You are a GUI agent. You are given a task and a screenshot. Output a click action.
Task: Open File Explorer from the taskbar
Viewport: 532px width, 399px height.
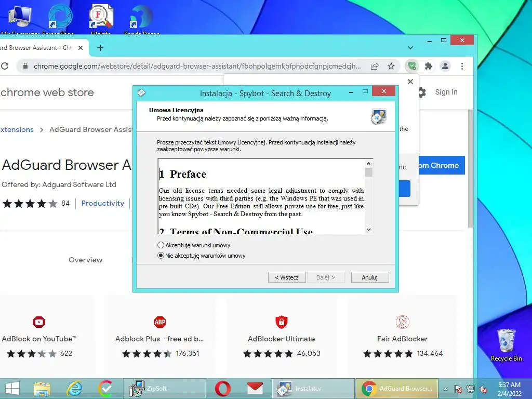click(x=42, y=389)
